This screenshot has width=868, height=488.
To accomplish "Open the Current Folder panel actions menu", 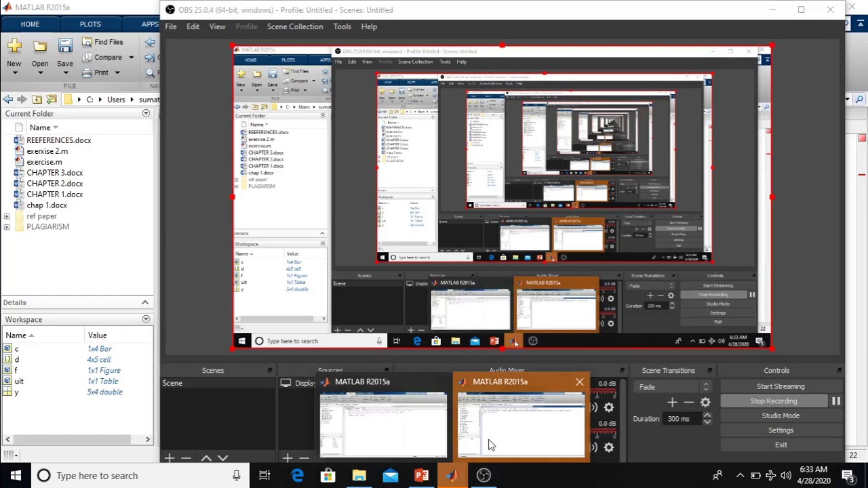I will 146,114.
